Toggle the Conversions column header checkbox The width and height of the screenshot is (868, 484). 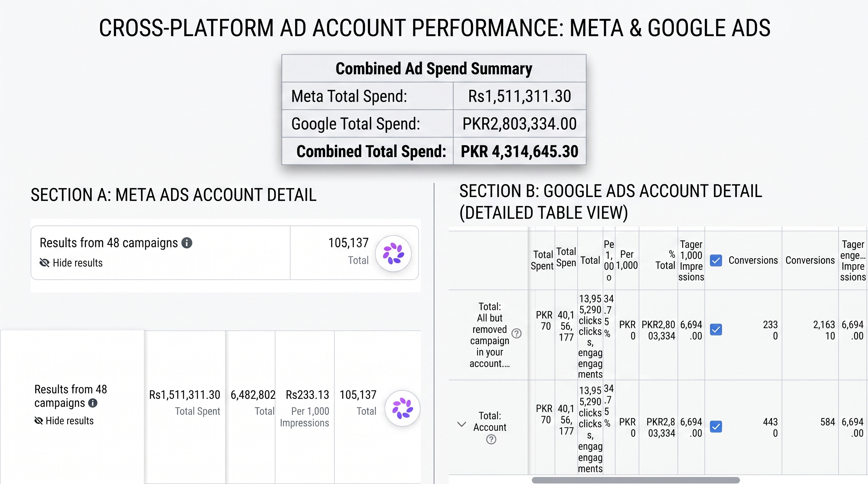click(x=716, y=261)
